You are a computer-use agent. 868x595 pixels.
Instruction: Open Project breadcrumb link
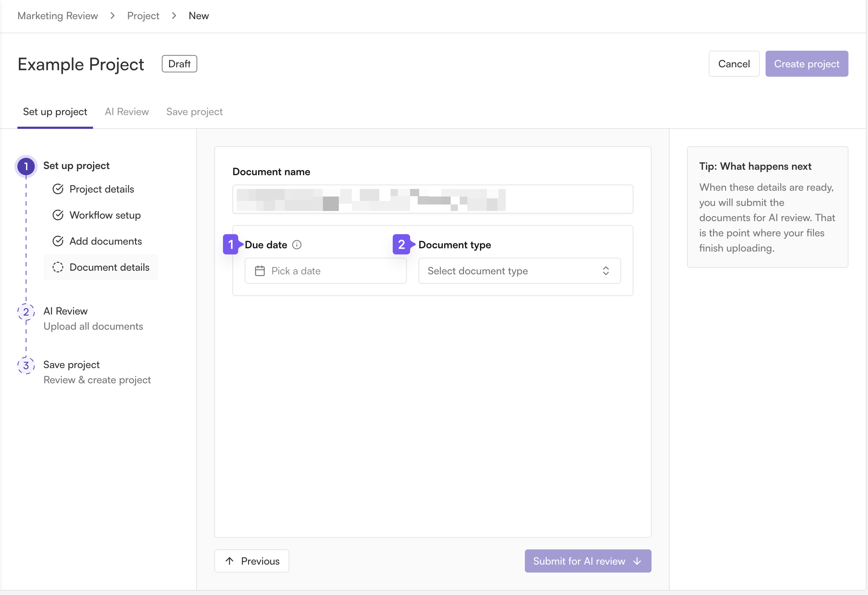pos(143,16)
